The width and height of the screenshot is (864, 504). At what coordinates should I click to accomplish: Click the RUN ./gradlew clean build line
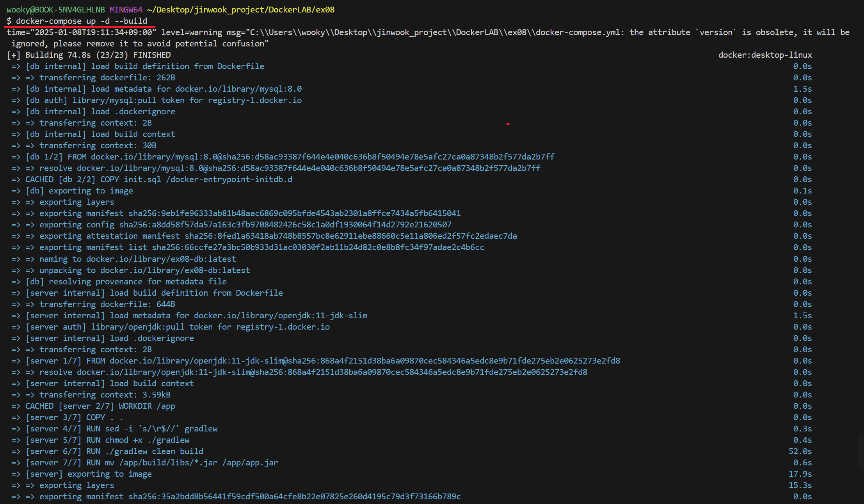click(144, 451)
